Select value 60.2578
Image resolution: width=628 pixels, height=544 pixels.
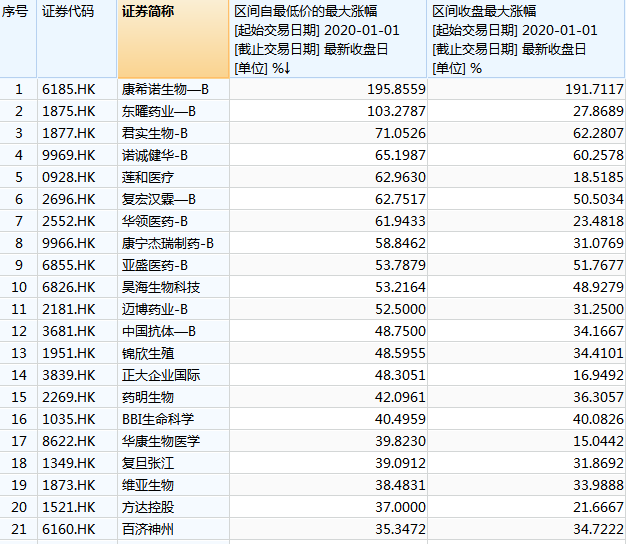pos(598,155)
